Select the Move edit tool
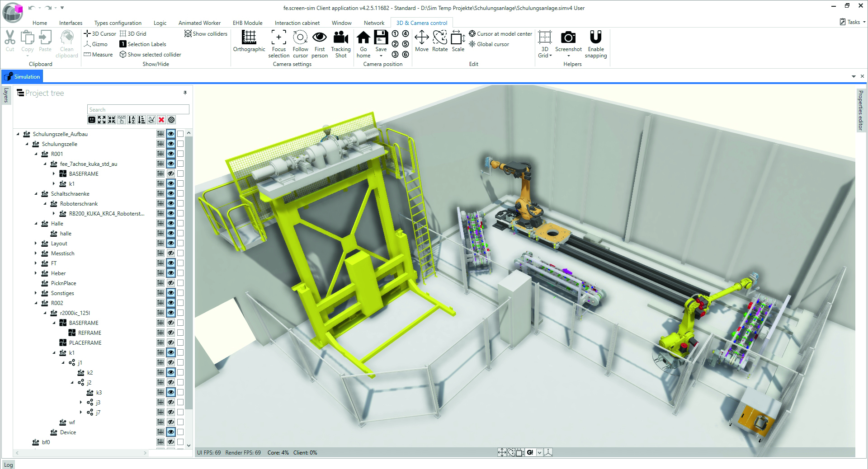 pyautogui.click(x=421, y=43)
